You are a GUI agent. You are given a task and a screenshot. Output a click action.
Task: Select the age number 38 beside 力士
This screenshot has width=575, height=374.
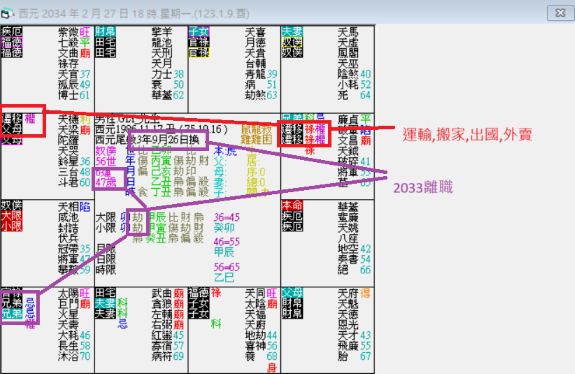click(x=179, y=74)
